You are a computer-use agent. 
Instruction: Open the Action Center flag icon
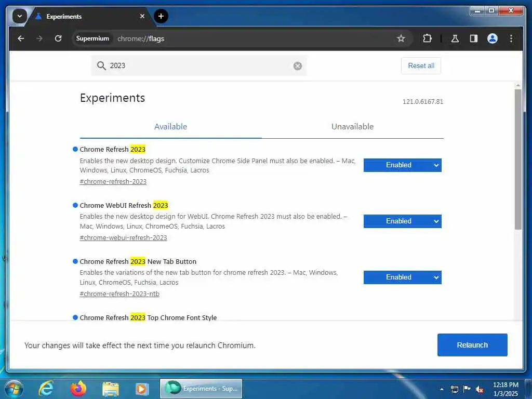point(467,389)
